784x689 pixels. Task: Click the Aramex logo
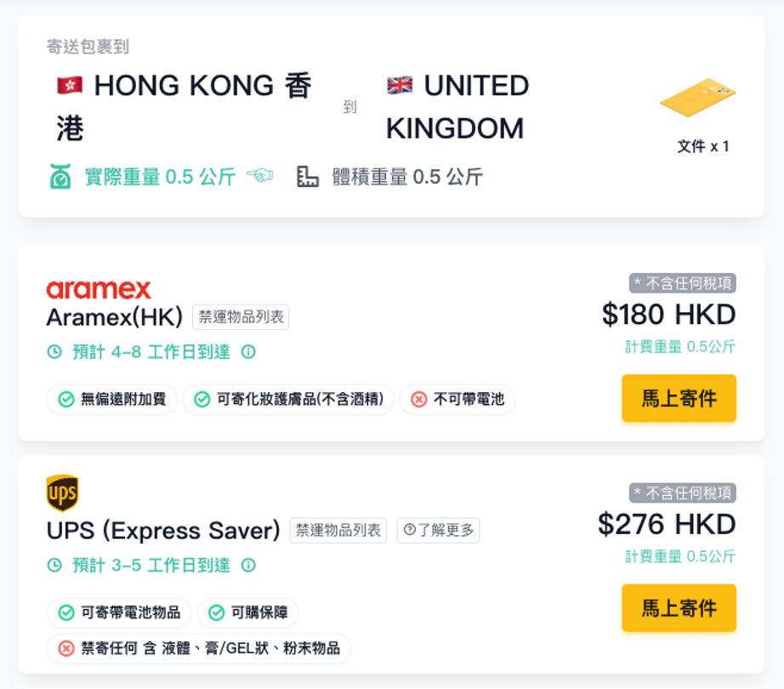pos(99,289)
